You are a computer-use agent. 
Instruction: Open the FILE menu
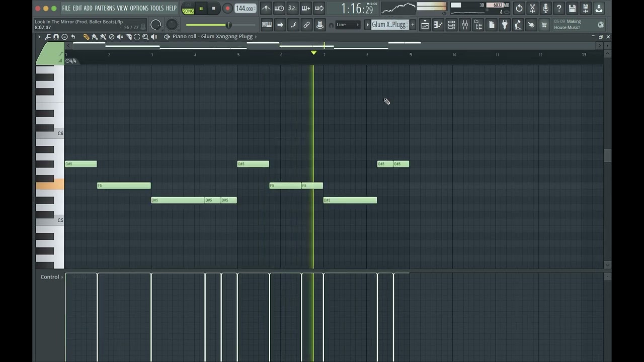click(66, 8)
